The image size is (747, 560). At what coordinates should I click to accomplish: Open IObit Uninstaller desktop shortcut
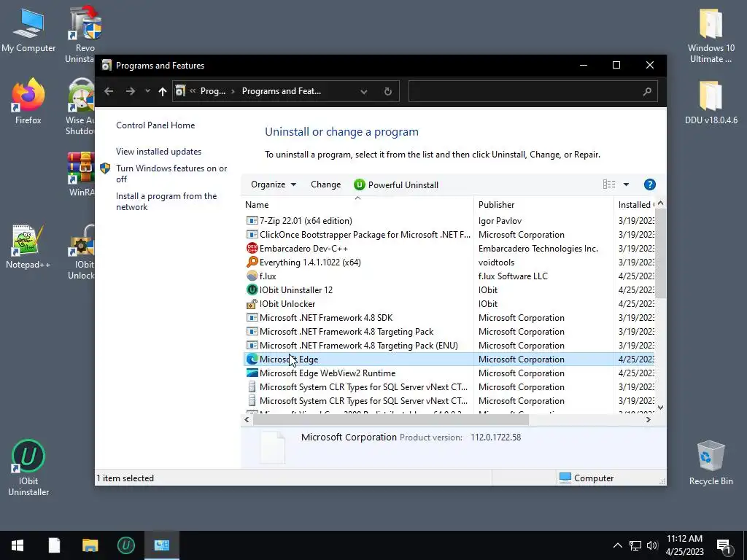pos(28,467)
